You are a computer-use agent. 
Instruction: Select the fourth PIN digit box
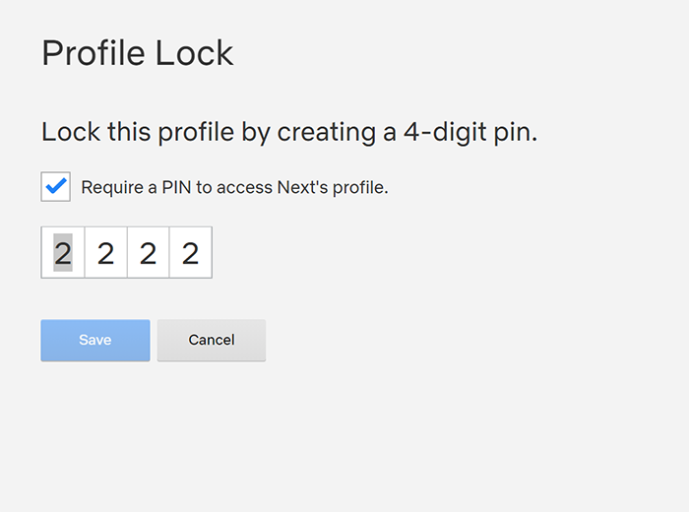tap(190, 252)
